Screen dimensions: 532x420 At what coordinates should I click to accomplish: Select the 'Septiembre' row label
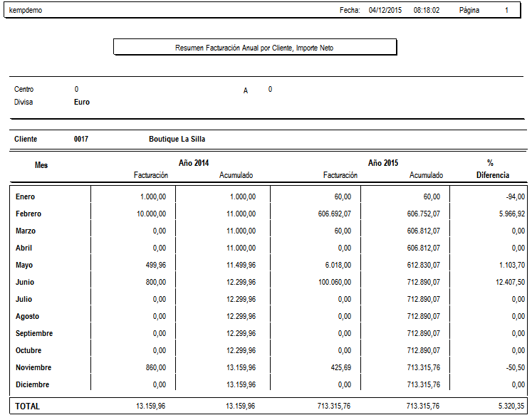coord(34,333)
